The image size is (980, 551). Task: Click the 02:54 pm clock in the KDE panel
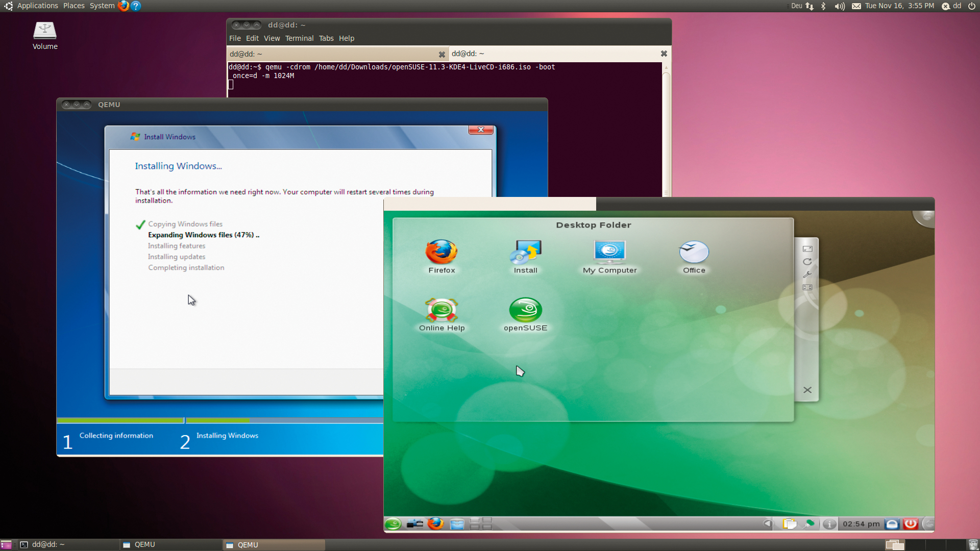coord(861,524)
